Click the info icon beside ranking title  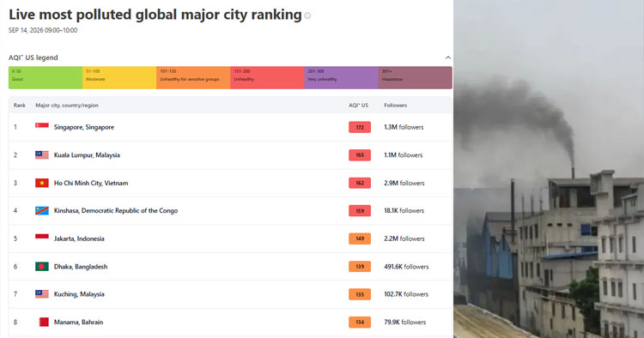coord(307,15)
